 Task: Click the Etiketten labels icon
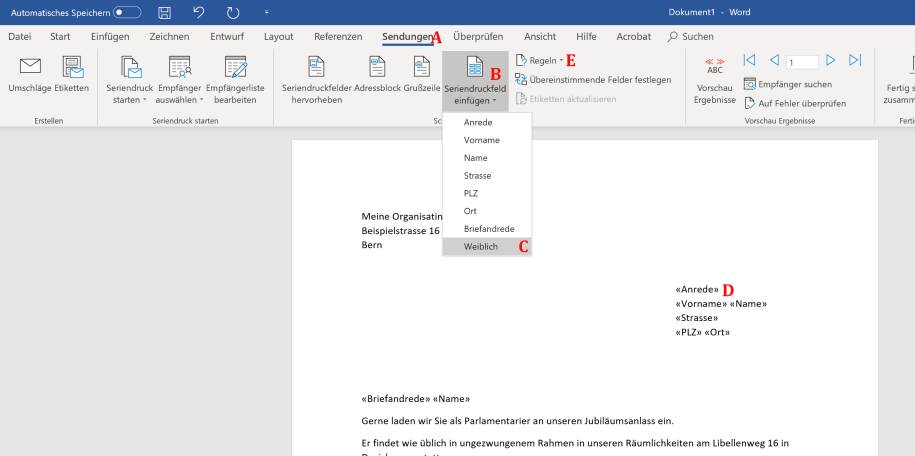tap(74, 68)
